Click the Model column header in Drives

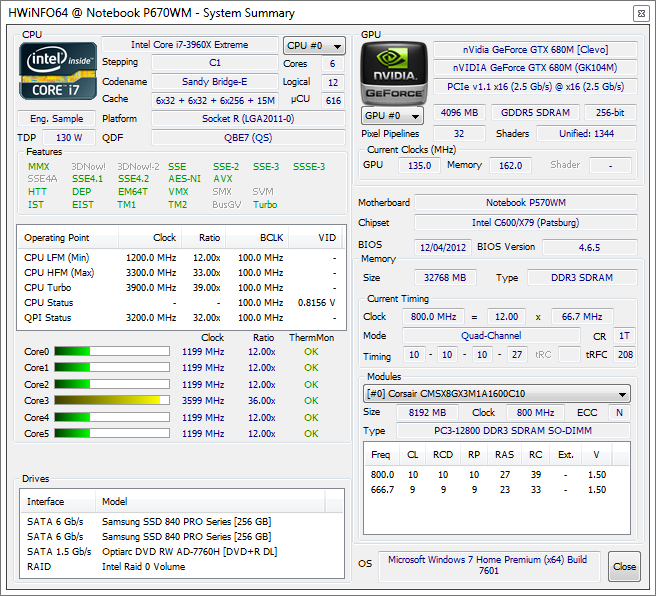click(210, 501)
